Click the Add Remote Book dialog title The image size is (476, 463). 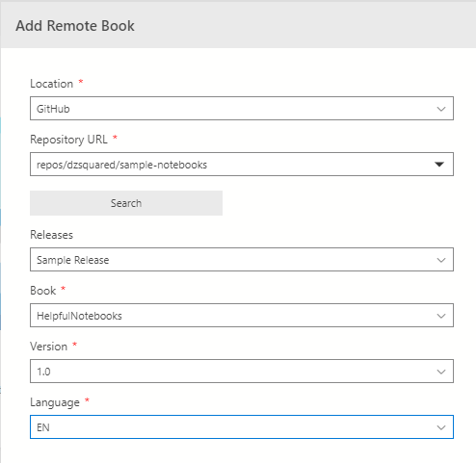[x=75, y=26]
